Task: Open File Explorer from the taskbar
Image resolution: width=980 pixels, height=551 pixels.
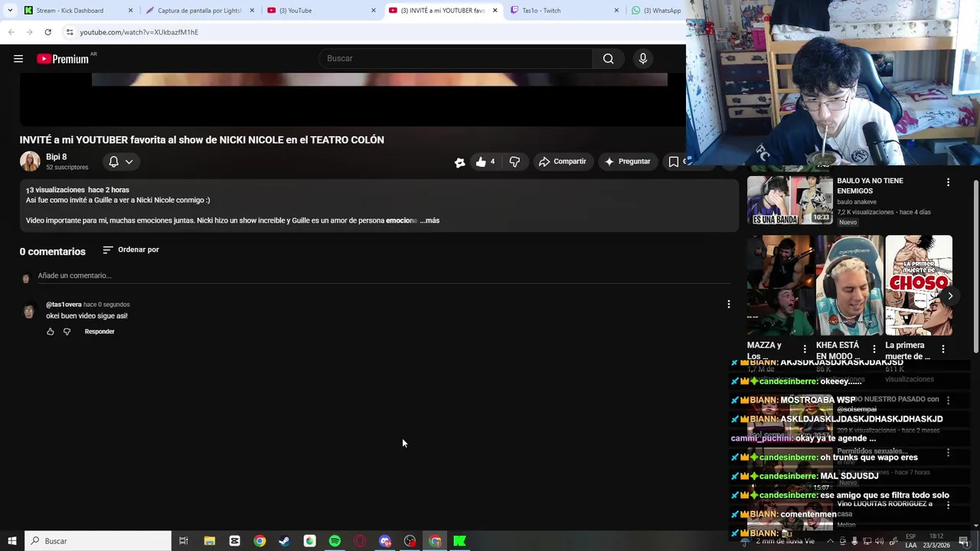Action: coord(209,541)
